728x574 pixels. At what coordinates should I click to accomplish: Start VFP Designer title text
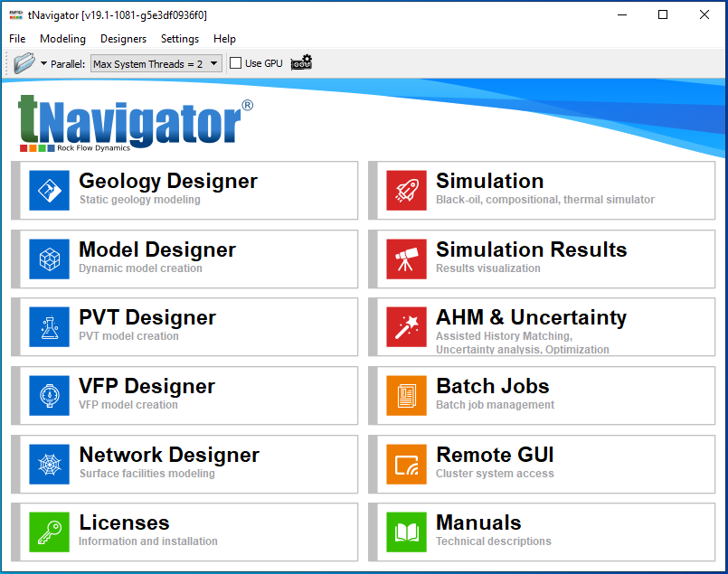pos(147,386)
